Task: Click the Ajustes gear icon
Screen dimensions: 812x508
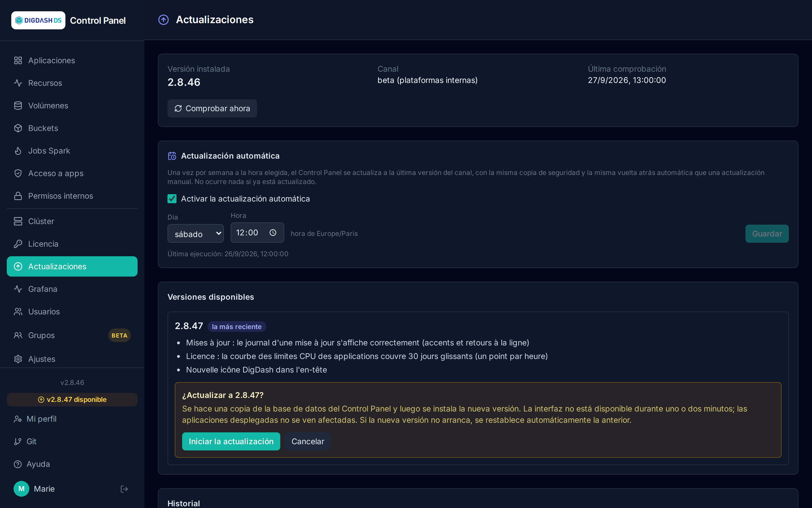Action: [x=18, y=359]
